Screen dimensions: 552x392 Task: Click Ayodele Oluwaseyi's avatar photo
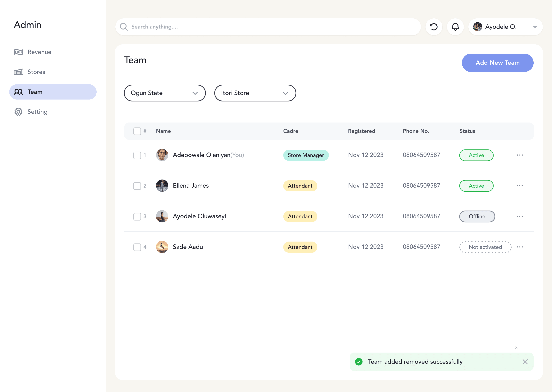[162, 216]
